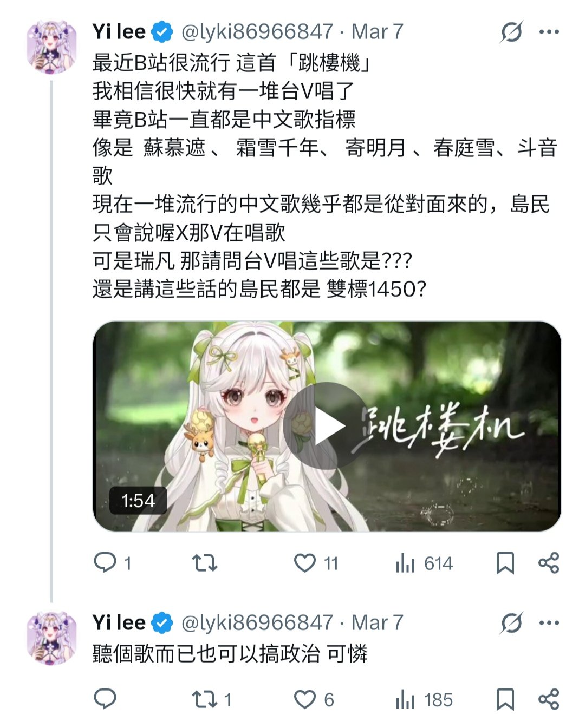Open @lyki86966847 handle on first tweet
585x728 pixels.
pos(257,31)
